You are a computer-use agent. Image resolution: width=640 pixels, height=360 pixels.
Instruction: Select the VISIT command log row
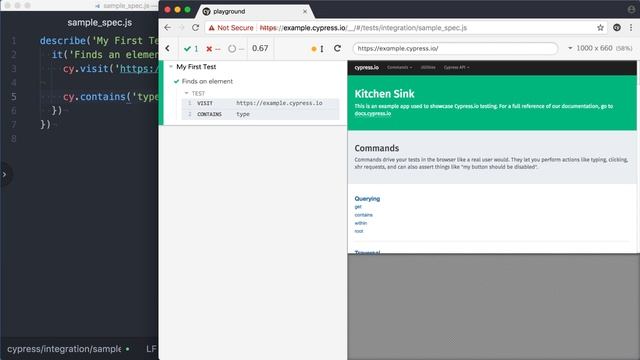[x=260, y=103]
